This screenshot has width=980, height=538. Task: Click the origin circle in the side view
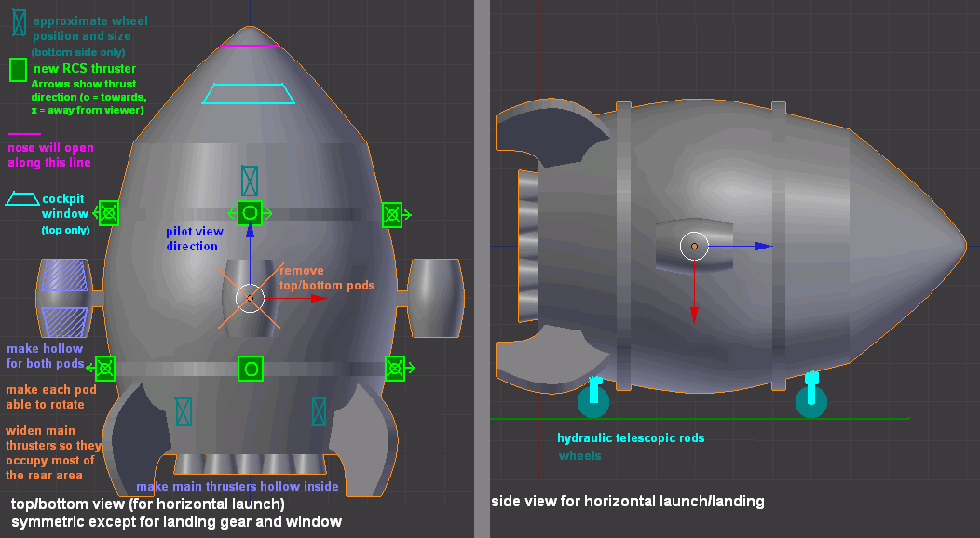coord(694,247)
